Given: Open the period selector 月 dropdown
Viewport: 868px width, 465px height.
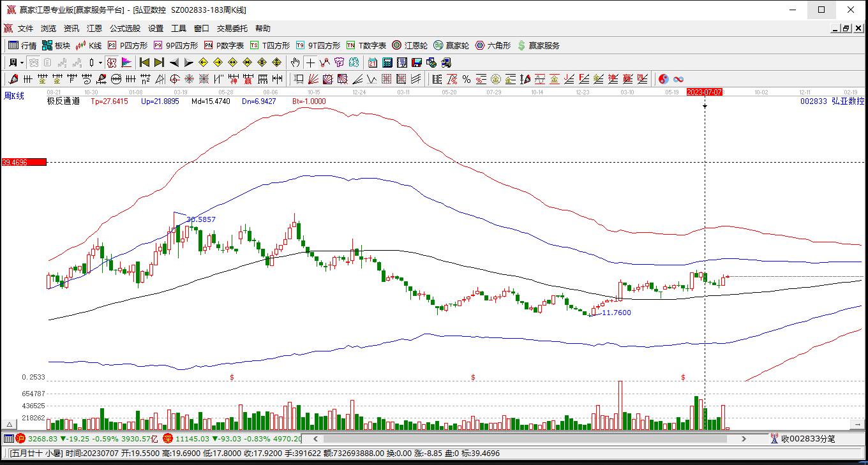Looking at the screenshot, I should click(16, 63).
